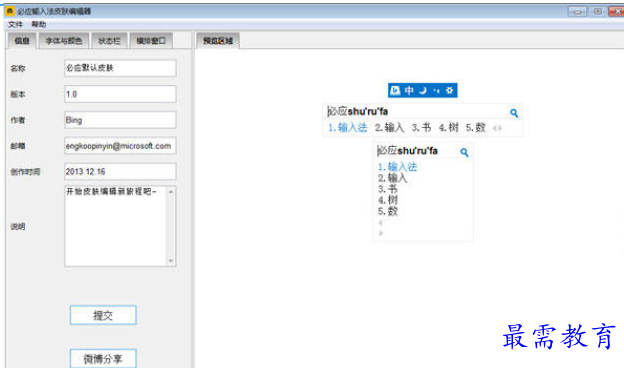Close the skin editor window
The image size is (624, 368).
pos(616,12)
